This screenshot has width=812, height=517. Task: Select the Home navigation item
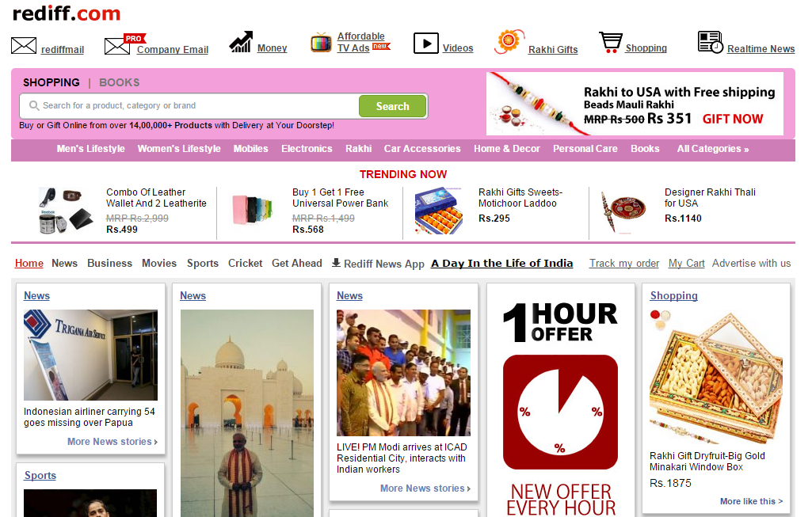[29, 263]
